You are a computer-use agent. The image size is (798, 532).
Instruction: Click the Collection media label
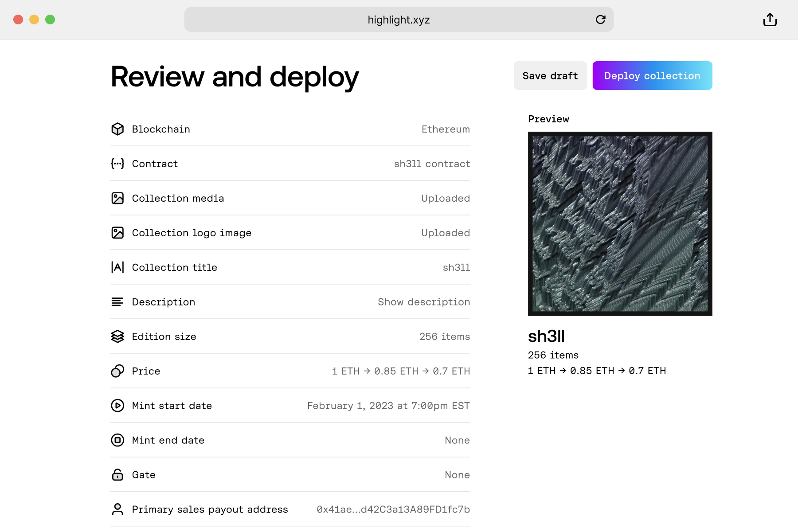click(x=178, y=198)
